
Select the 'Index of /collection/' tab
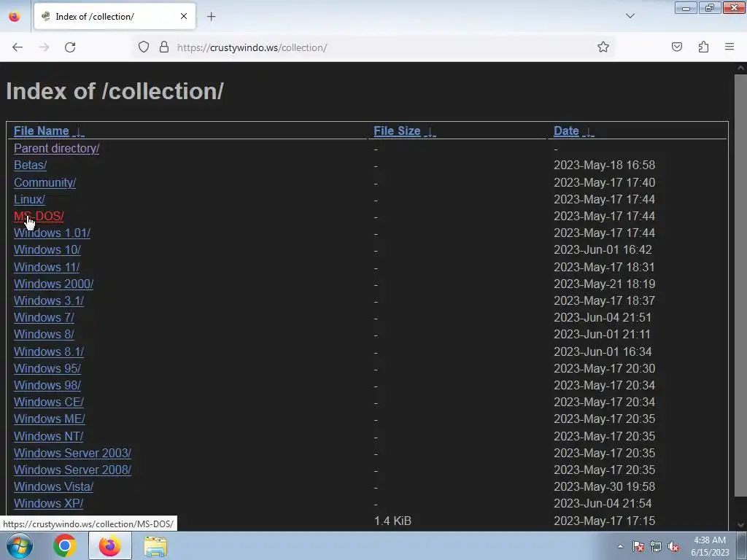tap(115, 16)
